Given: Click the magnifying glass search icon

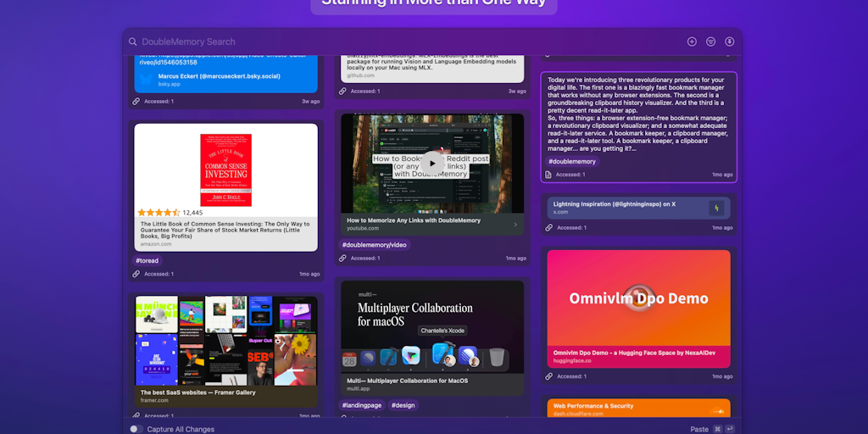Looking at the screenshot, I should click(x=133, y=42).
